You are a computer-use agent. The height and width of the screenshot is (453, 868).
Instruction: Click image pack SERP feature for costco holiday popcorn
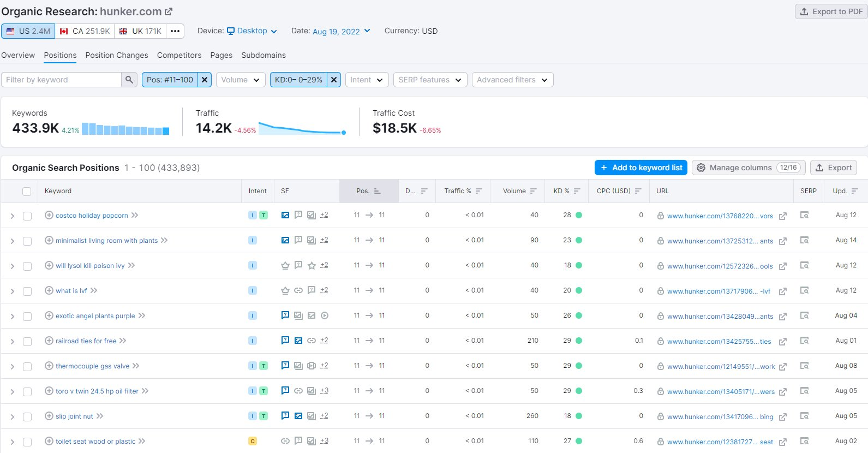(x=285, y=215)
